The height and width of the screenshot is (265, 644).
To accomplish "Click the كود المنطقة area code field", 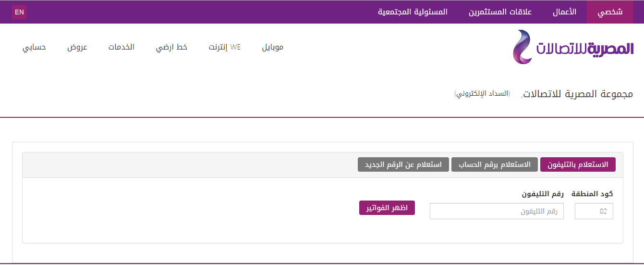I will click(x=594, y=211).
